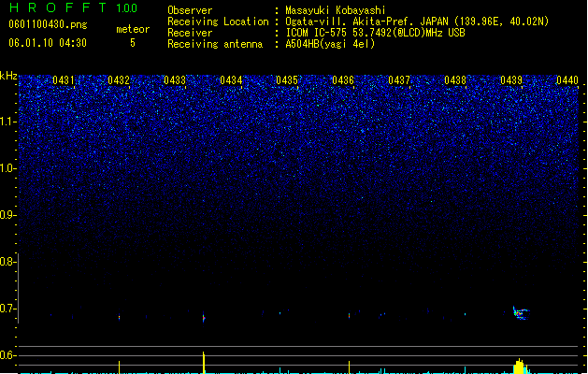Screen dimensions: 588x374
Task: Click the HROFFT 1.0.0 title text
Action: click(73, 7)
